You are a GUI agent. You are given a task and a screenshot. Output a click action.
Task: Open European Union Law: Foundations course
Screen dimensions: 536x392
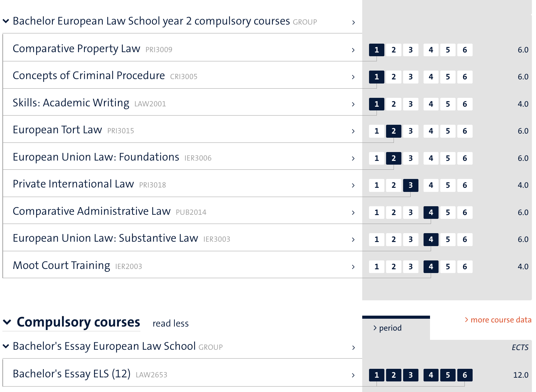pyautogui.click(x=96, y=157)
